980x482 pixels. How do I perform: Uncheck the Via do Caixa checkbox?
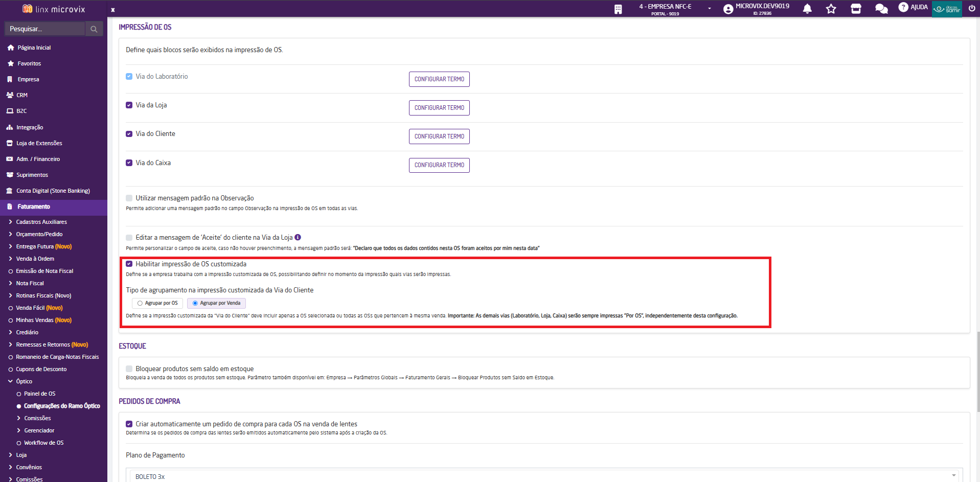pyautogui.click(x=129, y=163)
